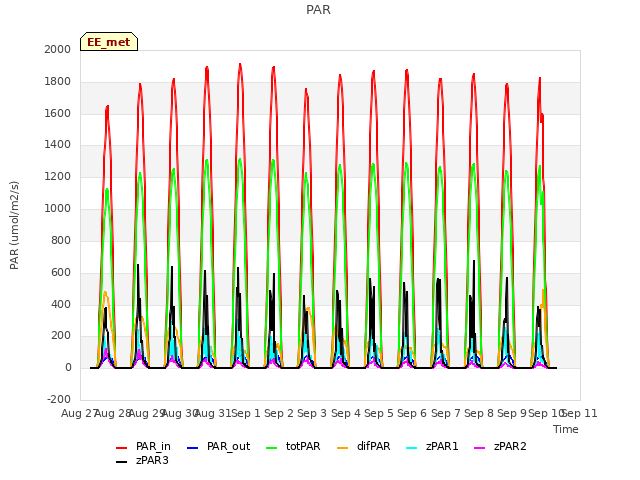This screenshot has width=640, height=480.
Task: Click the PAR_out legend label
Action: pyautogui.click(x=228, y=447)
